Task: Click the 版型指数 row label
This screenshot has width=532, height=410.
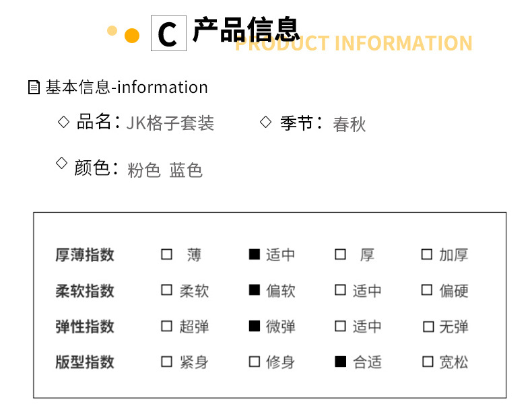Action: [x=85, y=362]
